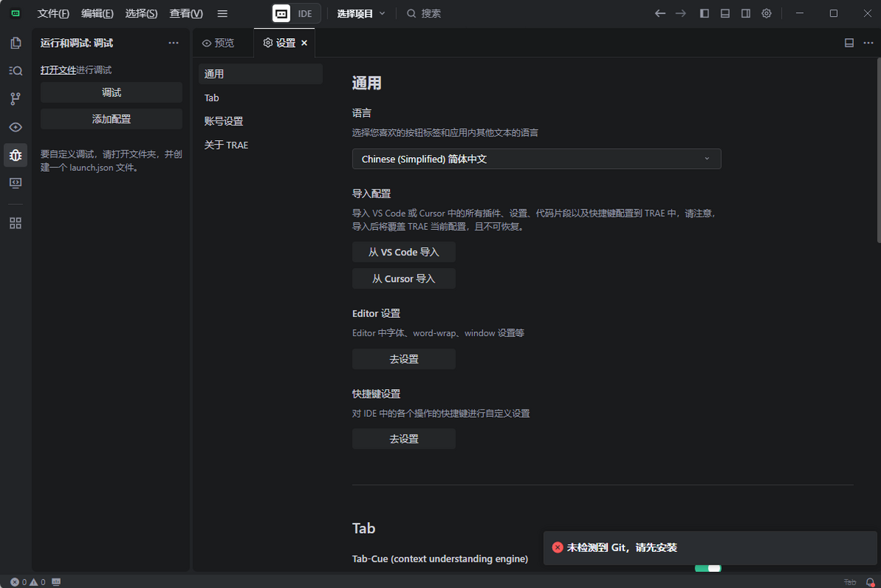This screenshot has width=881, height=588.
Task: Toggle the primary left sidebar visibility
Action: point(705,13)
